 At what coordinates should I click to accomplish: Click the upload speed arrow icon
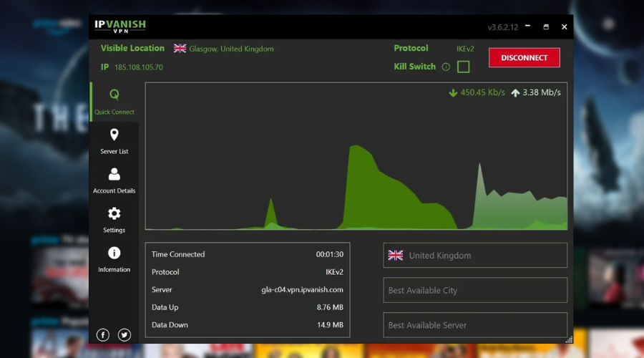[x=515, y=93]
